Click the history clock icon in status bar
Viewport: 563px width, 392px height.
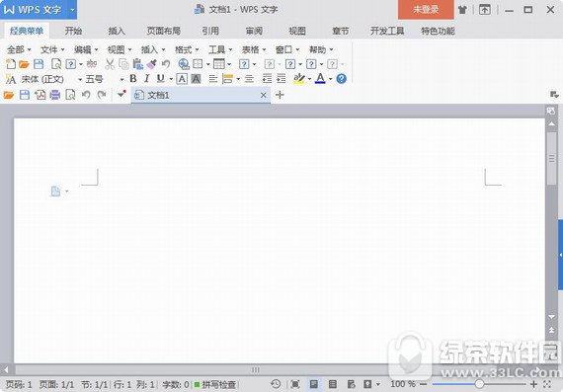coord(276,384)
